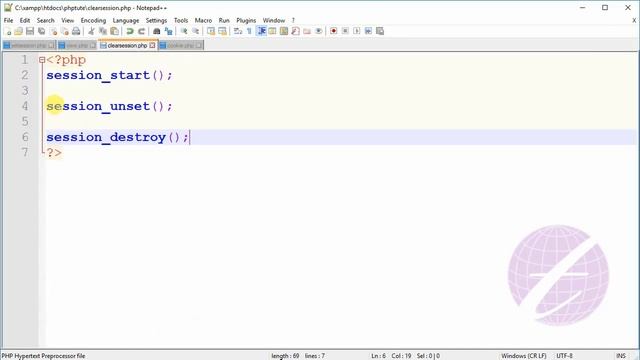The image size is (640, 360).
Task: Click line number 3 in margin
Action: 25,91
